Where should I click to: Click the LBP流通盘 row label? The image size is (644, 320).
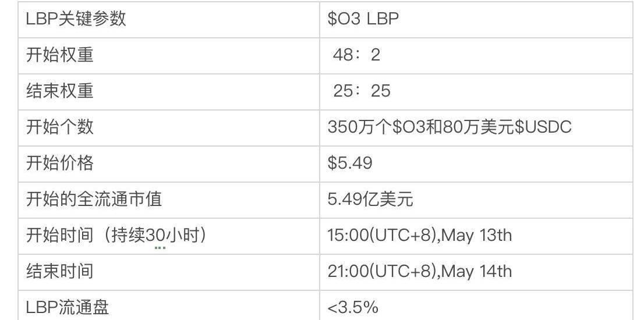(x=68, y=307)
